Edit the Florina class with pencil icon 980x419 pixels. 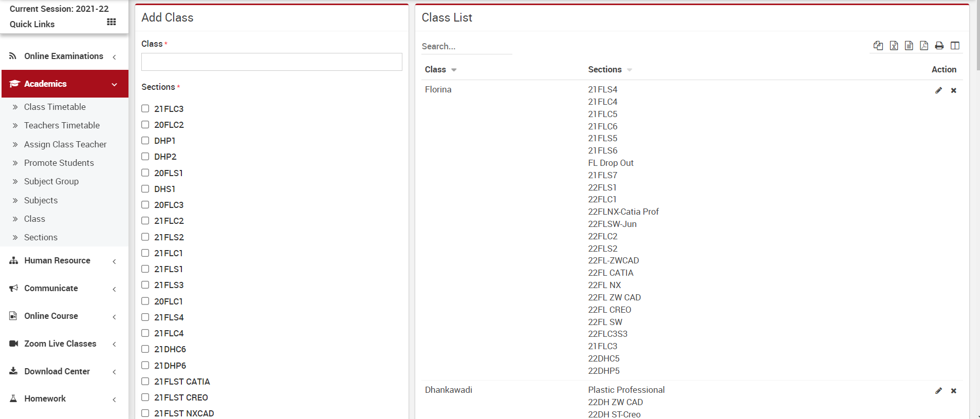tap(938, 90)
